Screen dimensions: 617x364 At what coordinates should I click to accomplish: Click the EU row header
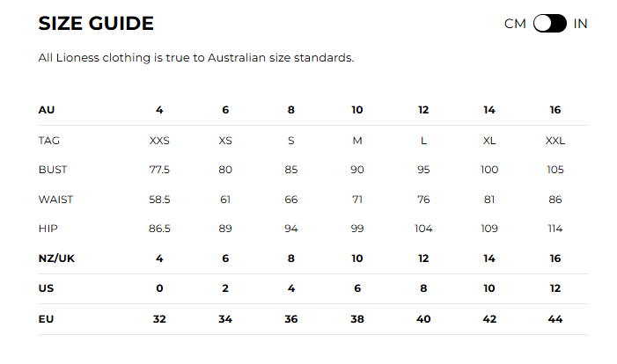click(46, 319)
